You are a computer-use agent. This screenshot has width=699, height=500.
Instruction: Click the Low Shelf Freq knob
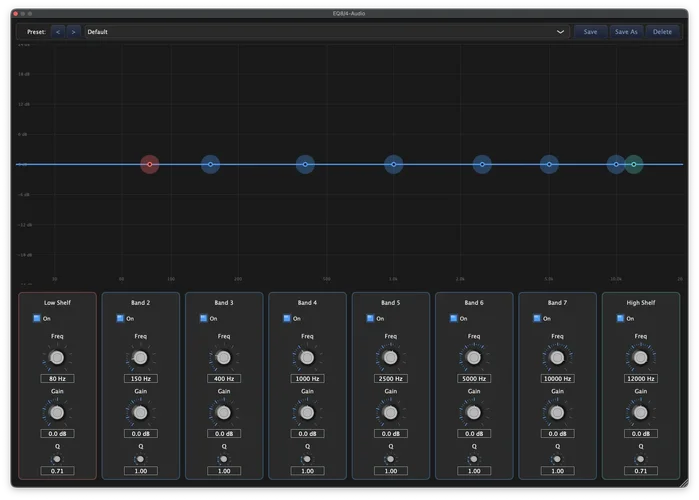pyautogui.click(x=57, y=357)
